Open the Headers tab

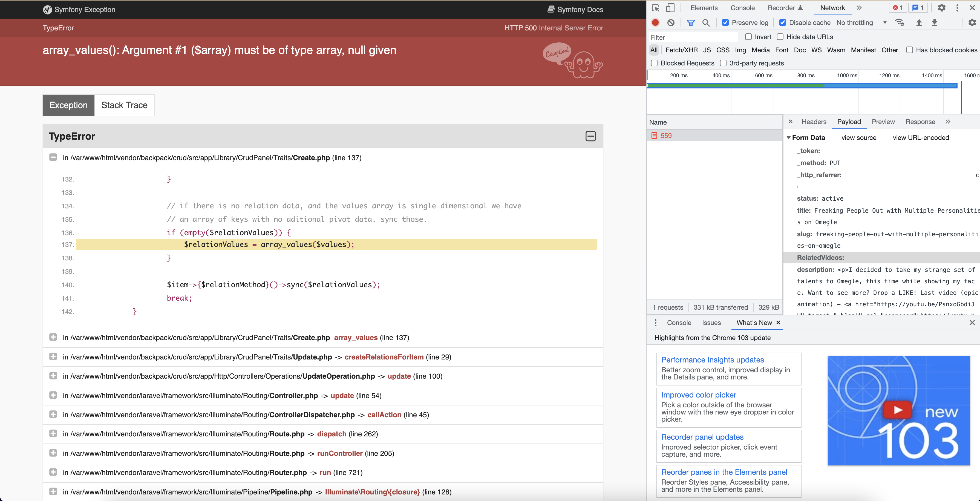pos(814,122)
